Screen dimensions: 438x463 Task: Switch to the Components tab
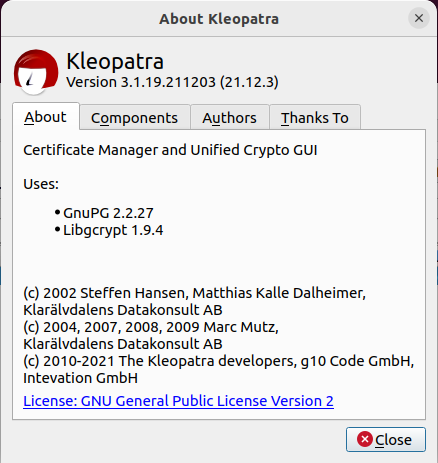(x=134, y=118)
